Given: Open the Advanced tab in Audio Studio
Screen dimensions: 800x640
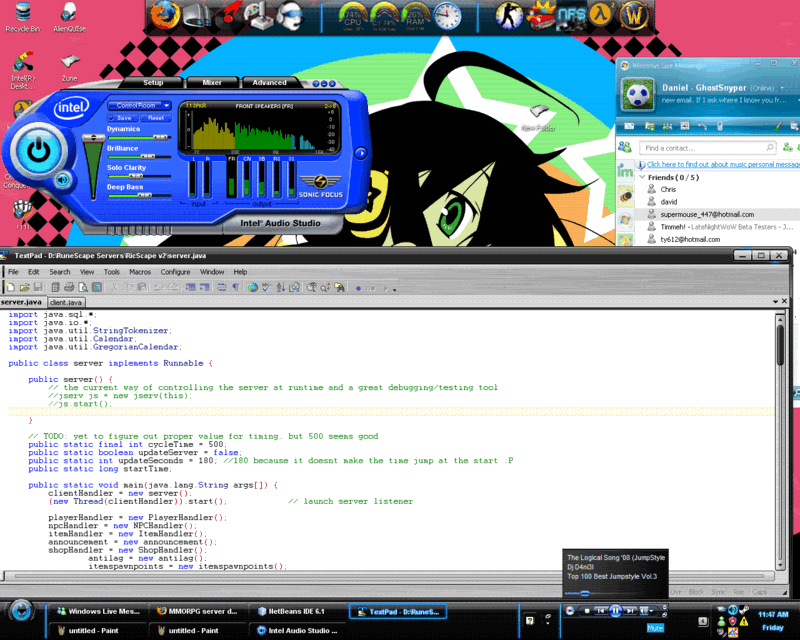Looking at the screenshot, I should (269, 83).
